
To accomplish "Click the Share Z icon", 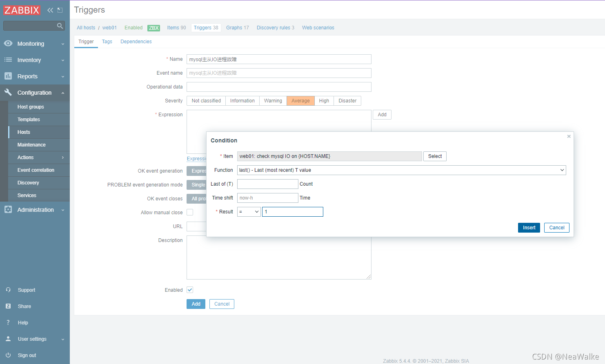I will point(8,306).
